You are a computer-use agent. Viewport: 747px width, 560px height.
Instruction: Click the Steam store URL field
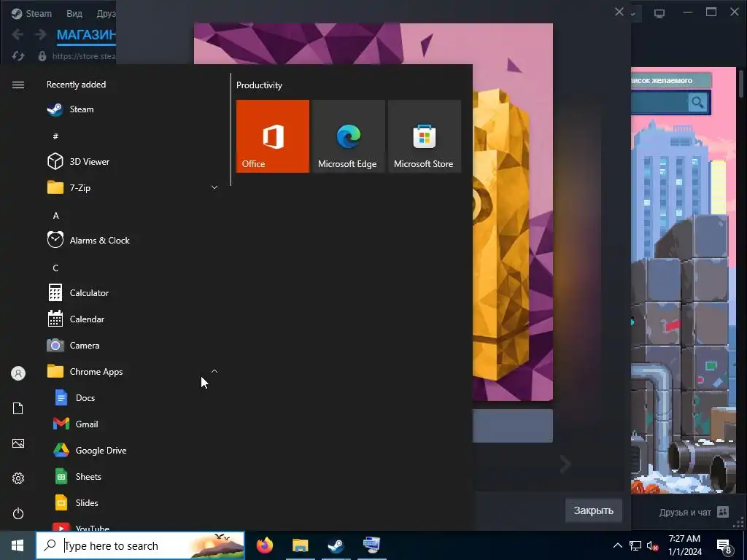coord(83,56)
